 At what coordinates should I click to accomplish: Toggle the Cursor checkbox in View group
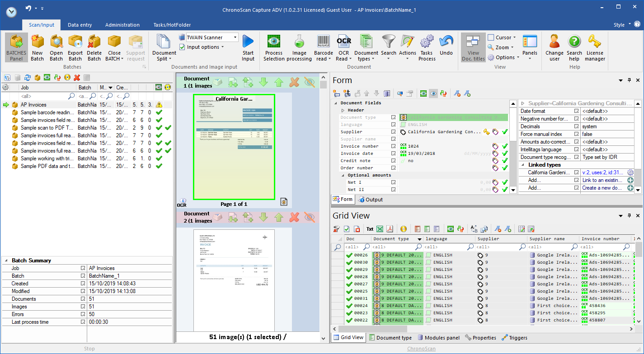pyautogui.click(x=491, y=37)
